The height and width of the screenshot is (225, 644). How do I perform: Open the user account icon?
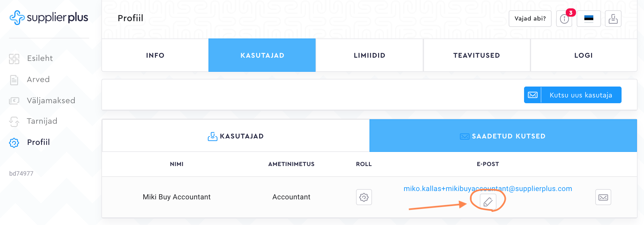point(613,19)
